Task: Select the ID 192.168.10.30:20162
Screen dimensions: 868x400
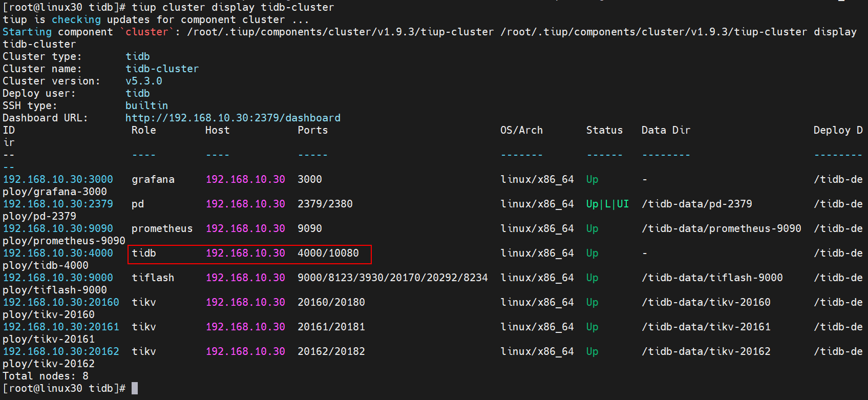Action: 61,351
